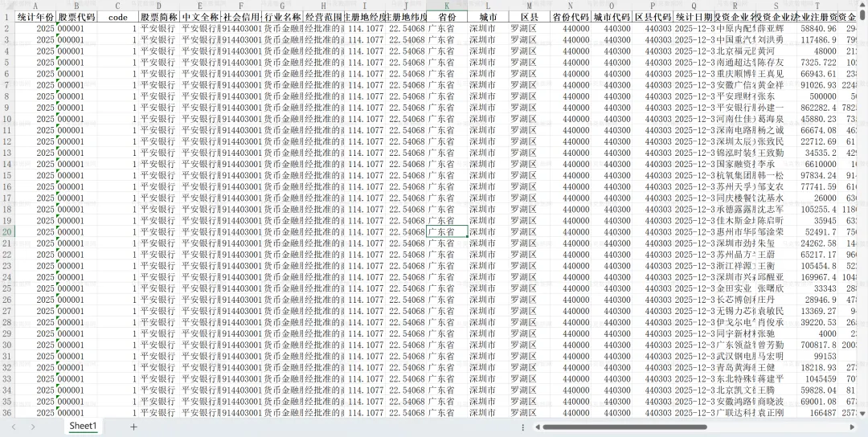Switch to the Sheet1 tab
The height and width of the screenshot is (437, 868).
(x=83, y=426)
